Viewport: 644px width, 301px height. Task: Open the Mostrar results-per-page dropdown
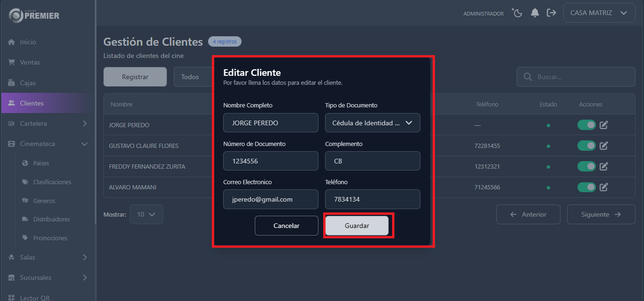[x=146, y=214]
